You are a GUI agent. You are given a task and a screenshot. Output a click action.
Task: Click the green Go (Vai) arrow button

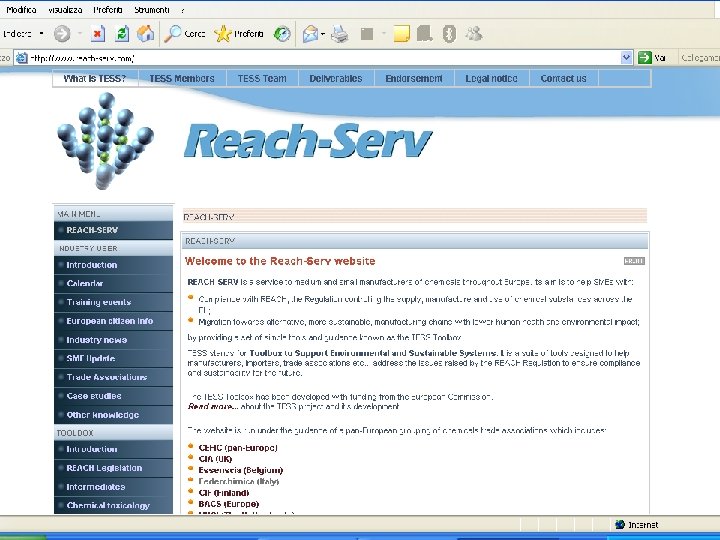[645, 57]
